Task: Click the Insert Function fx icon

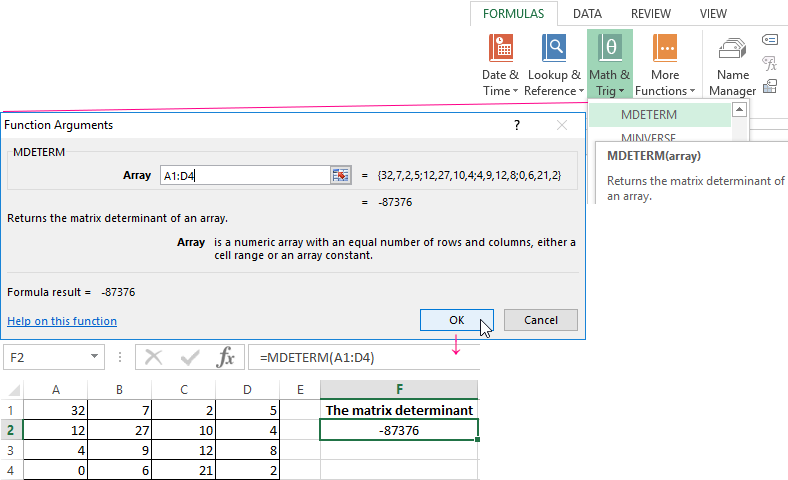Action: click(x=227, y=357)
